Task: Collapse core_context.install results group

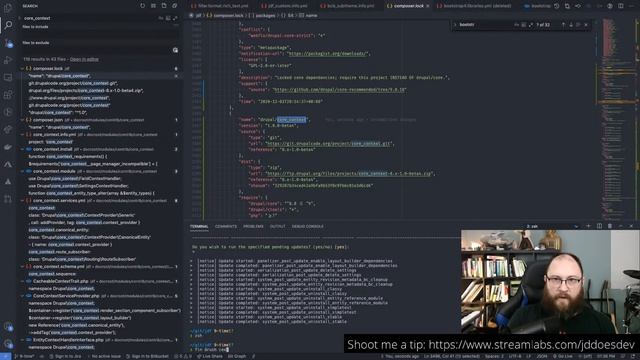Action: tap(22, 149)
